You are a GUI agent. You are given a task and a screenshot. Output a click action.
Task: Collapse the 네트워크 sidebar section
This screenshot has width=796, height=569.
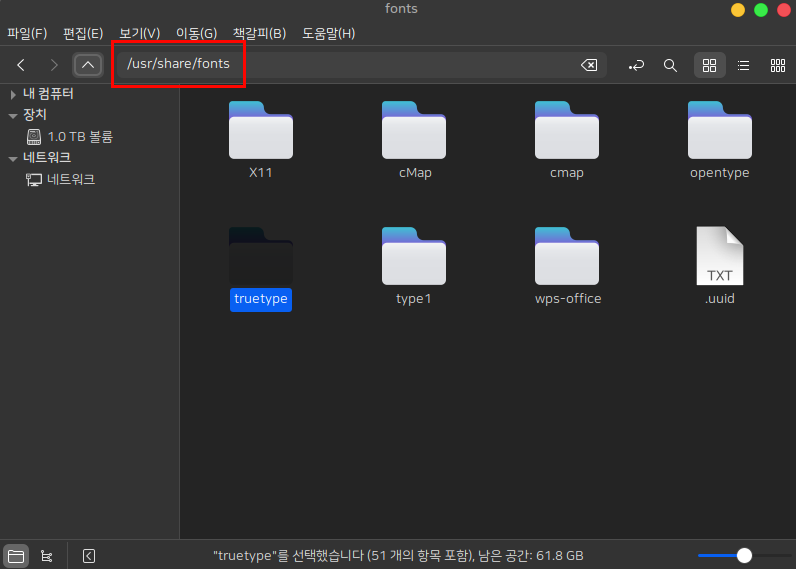pyautogui.click(x=12, y=158)
